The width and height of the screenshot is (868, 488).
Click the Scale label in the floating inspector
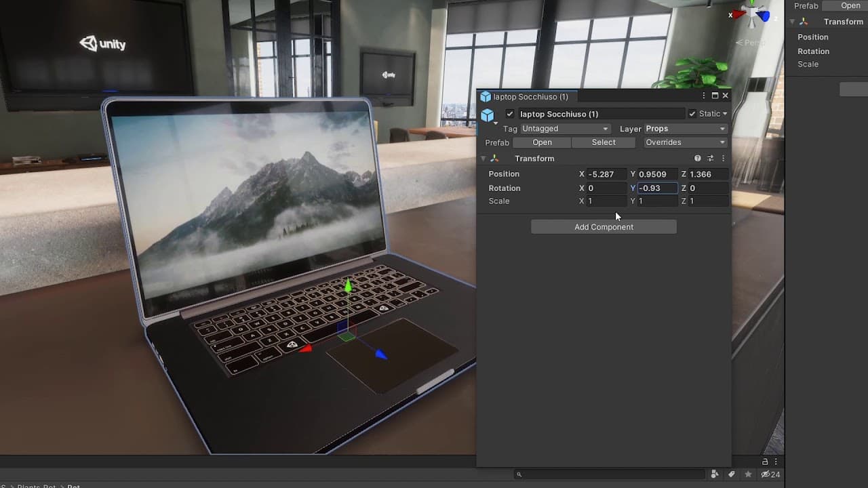click(x=499, y=201)
